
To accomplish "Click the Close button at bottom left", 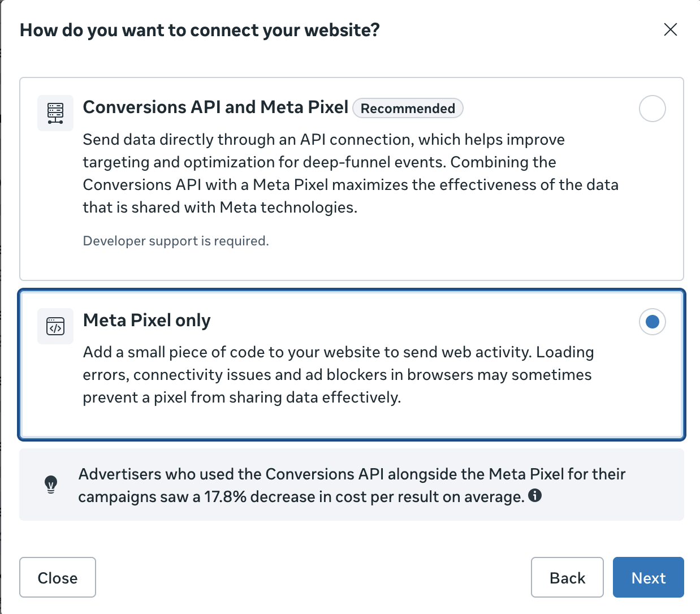I will (58, 577).
